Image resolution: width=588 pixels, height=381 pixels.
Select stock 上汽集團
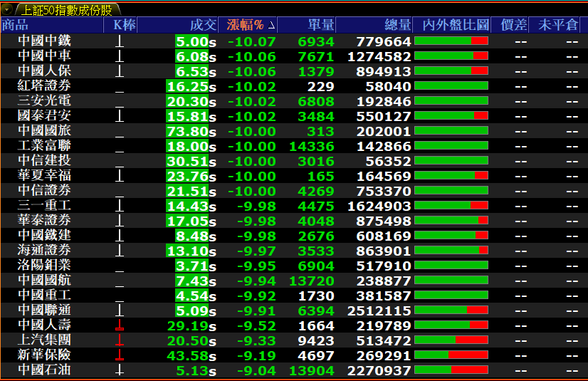(x=44, y=340)
